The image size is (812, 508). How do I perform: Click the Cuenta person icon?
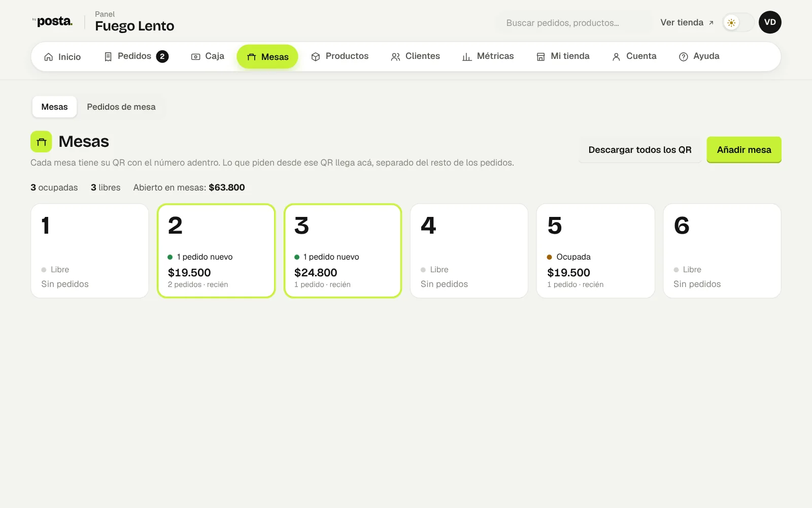(x=616, y=57)
